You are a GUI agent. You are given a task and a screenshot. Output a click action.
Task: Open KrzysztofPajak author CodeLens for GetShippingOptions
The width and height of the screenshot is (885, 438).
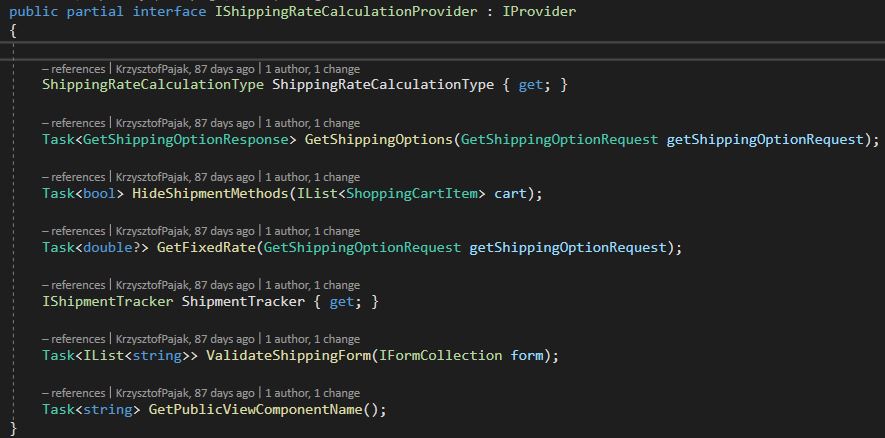pyautogui.click(x=185, y=122)
